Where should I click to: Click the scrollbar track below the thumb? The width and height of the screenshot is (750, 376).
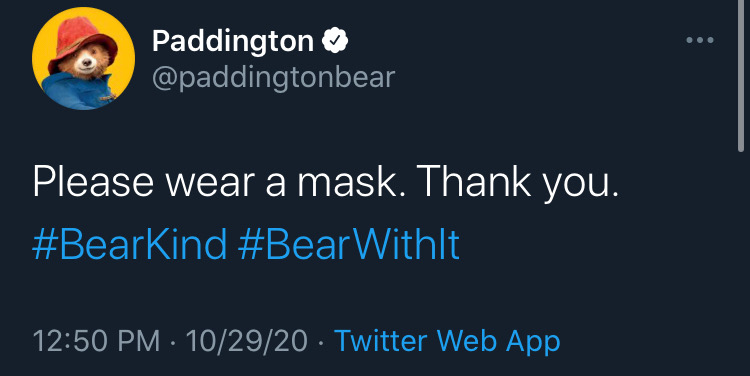(x=741, y=263)
